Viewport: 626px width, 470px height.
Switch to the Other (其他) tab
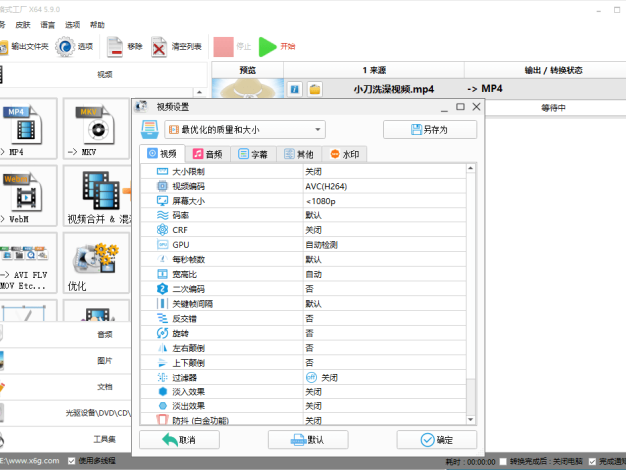coord(299,154)
